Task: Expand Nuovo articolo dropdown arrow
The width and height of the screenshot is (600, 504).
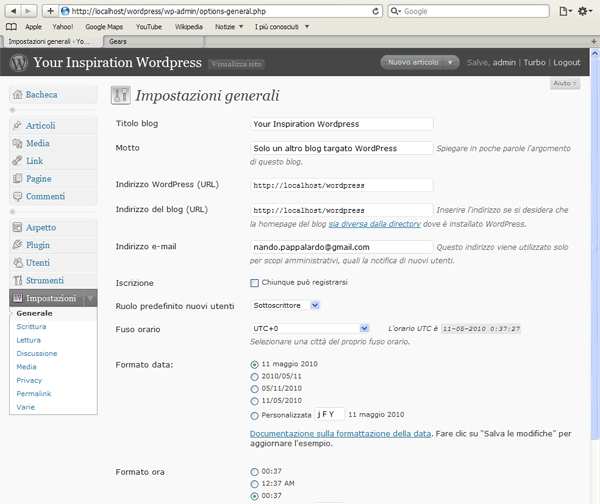Action: click(450, 62)
